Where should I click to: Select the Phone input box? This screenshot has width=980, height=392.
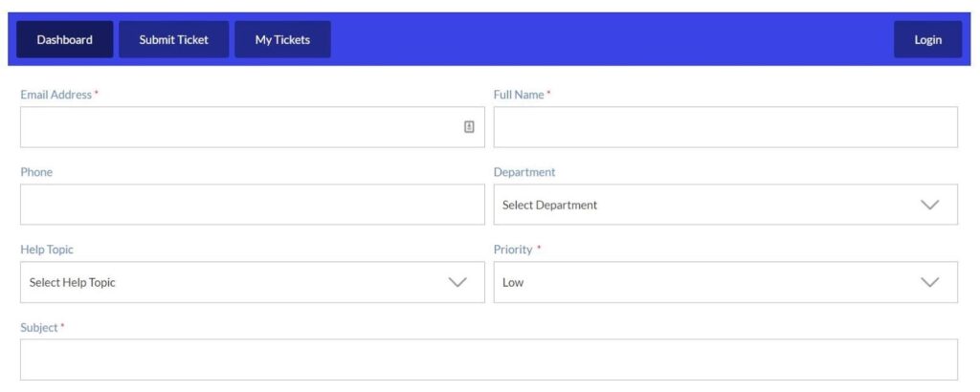coord(252,205)
